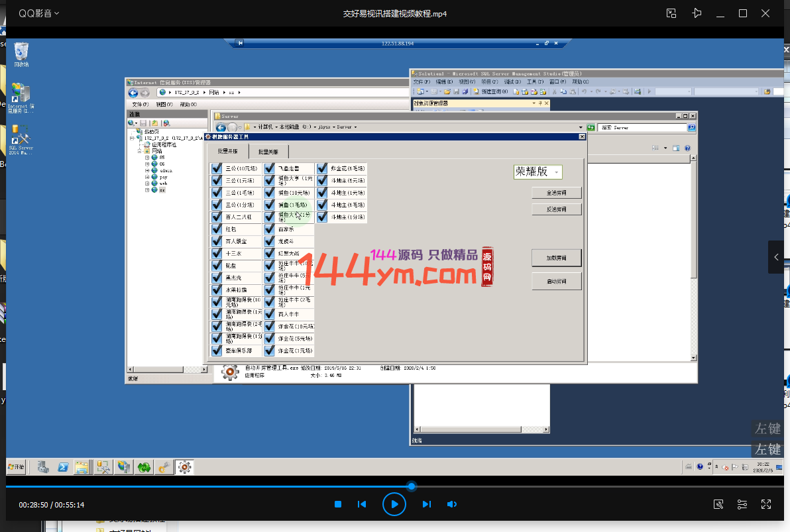
Task: Click the 反选房间 button
Action: [557, 209]
